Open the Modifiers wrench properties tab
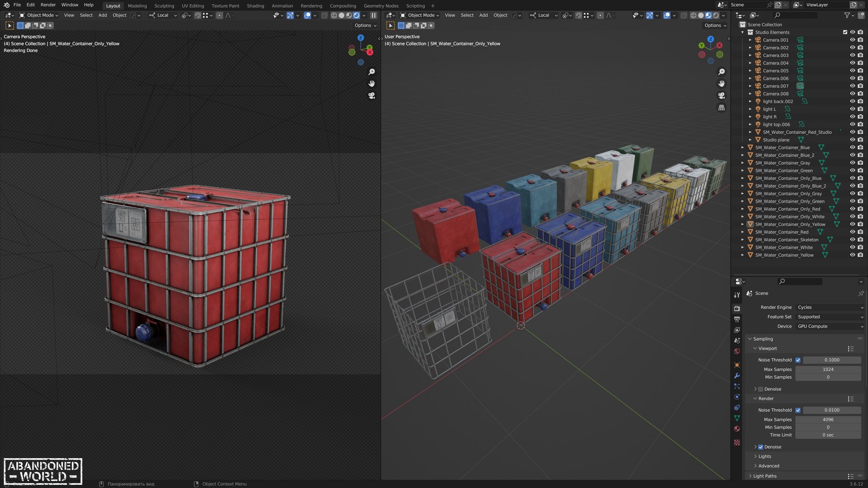 (737, 375)
